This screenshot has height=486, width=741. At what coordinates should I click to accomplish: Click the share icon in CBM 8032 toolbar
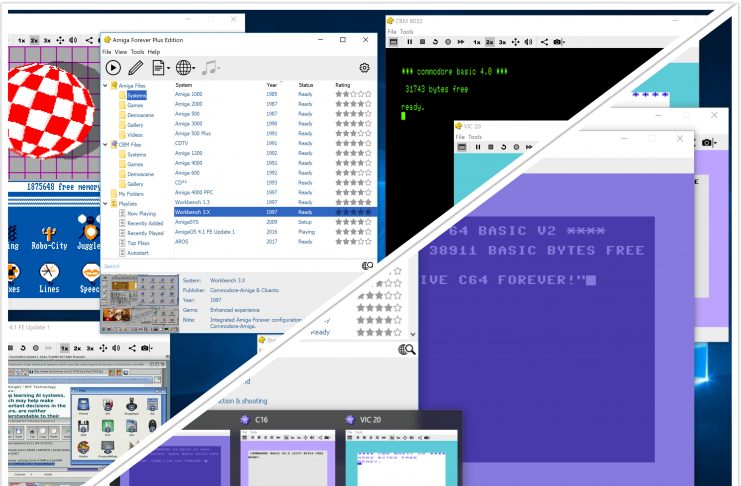[544, 42]
